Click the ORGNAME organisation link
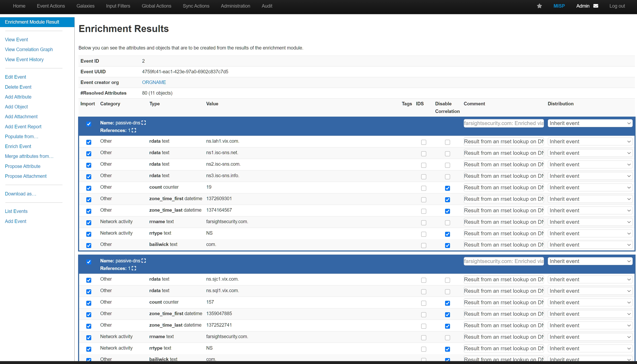The width and height of the screenshot is (637, 364). coord(154,82)
